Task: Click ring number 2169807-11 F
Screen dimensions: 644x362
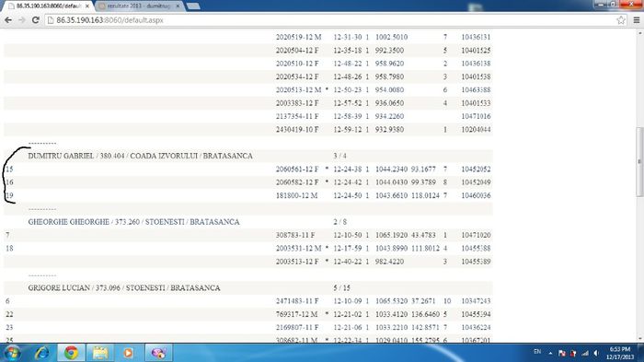Action: coord(297,327)
